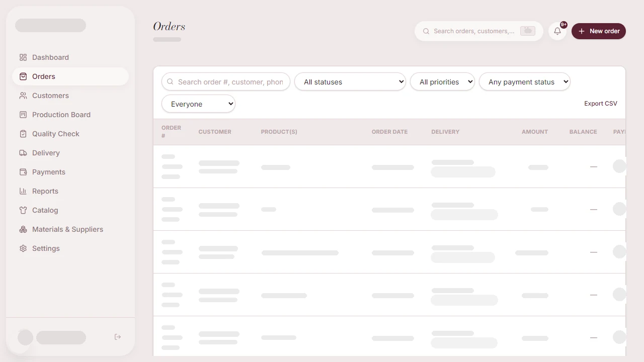Expand the All priorities filter
Viewport: 644px width, 362px height.
coord(442,82)
